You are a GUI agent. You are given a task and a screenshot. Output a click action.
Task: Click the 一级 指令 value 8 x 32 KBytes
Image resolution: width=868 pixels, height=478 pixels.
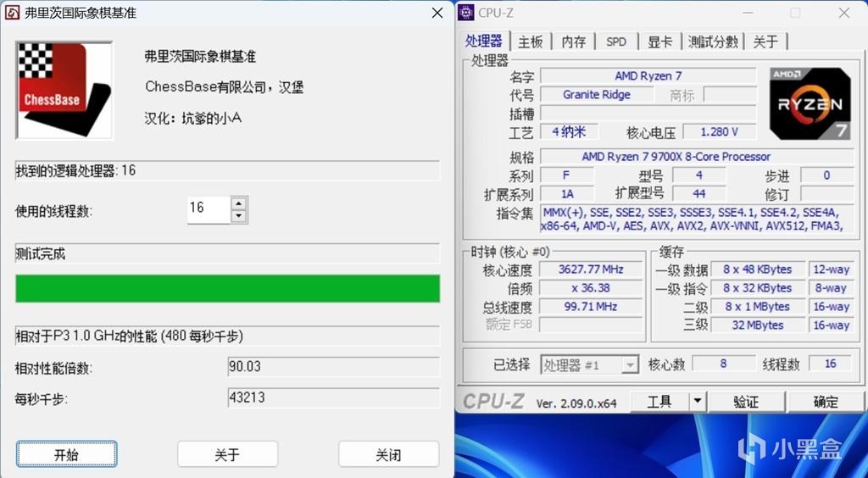point(757,288)
